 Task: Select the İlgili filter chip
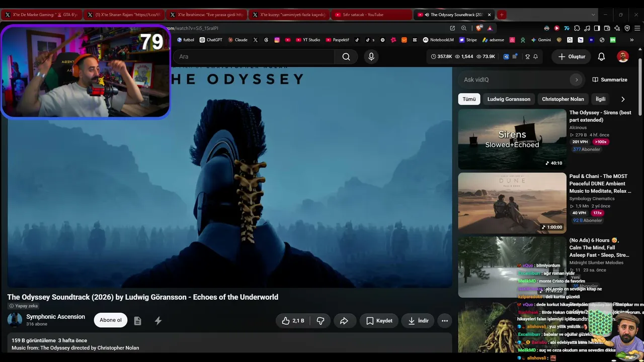click(601, 99)
